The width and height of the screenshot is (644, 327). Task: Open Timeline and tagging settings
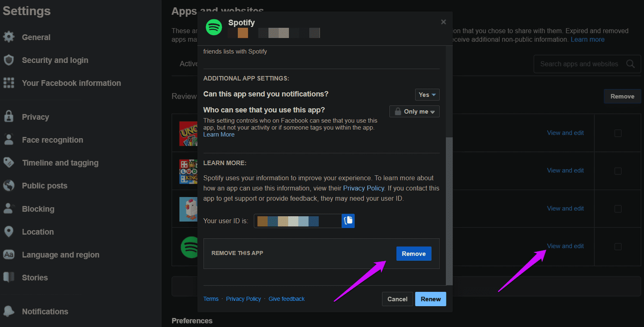pos(60,163)
